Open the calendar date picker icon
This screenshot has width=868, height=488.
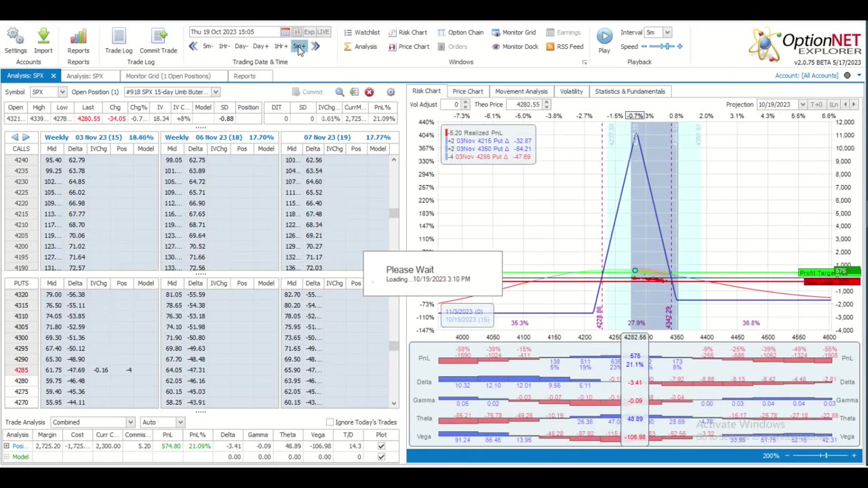[x=285, y=32]
